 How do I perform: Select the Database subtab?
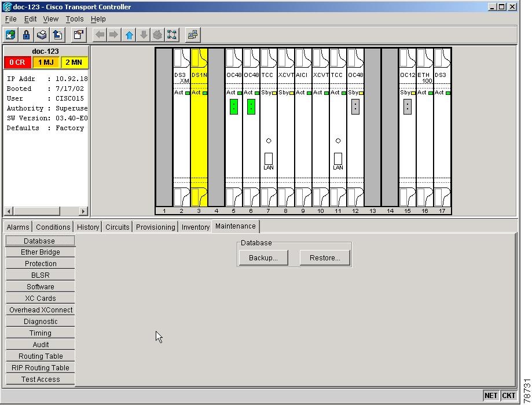pos(40,241)
